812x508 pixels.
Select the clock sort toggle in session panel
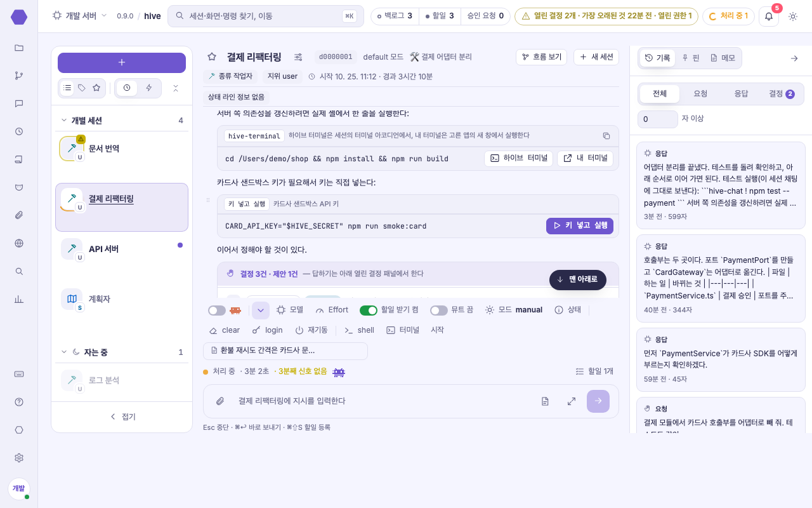click(x=127, y=88)
